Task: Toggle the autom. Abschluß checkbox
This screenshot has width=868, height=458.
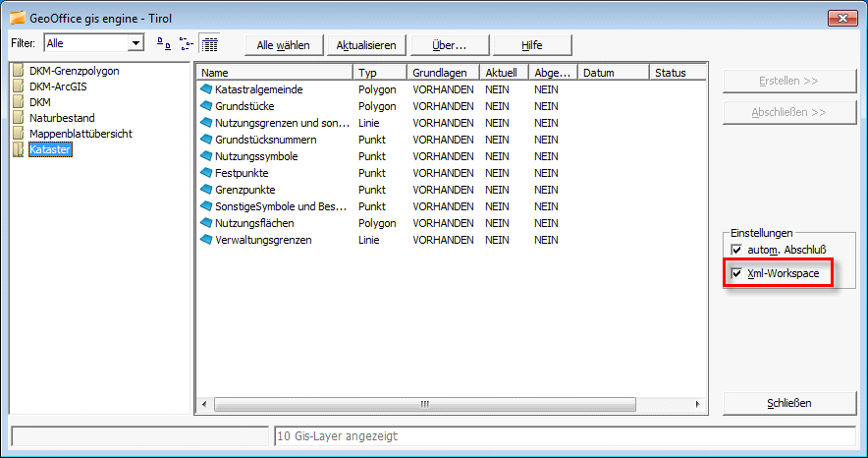Action: [737, 251]
